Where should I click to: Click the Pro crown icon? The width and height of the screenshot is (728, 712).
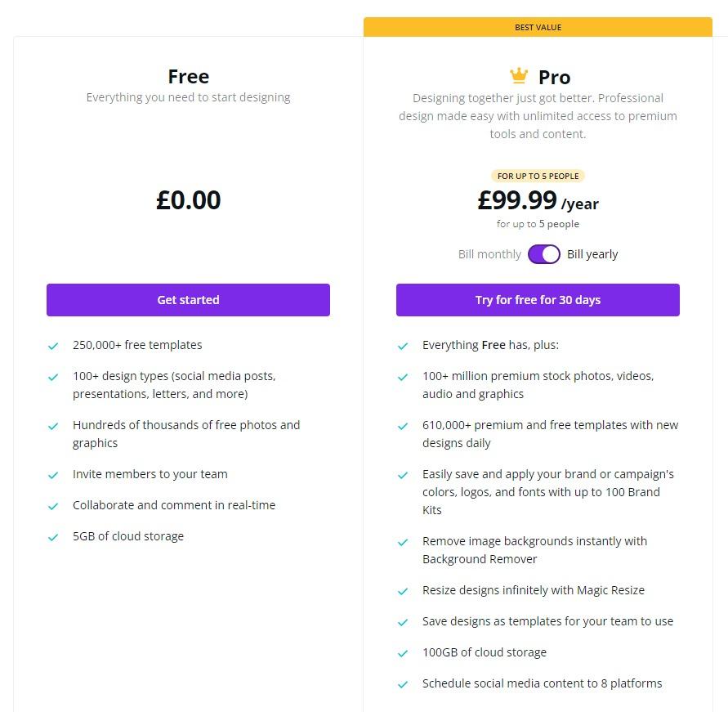point(519,77)
